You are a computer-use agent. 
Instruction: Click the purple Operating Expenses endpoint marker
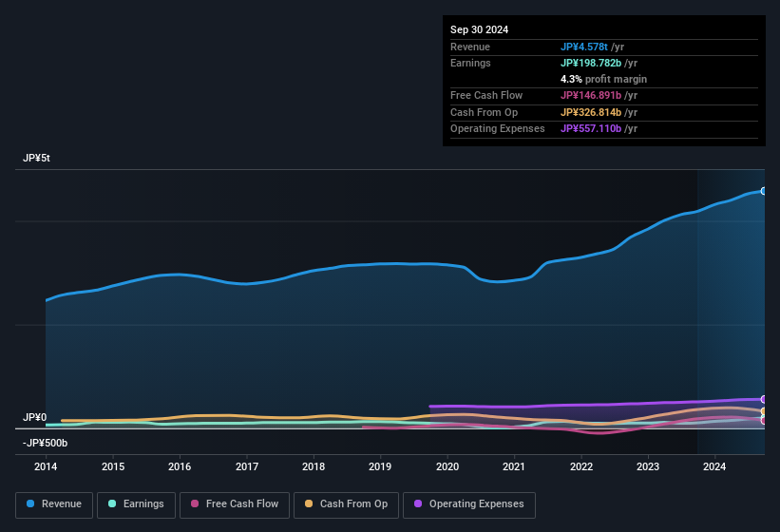point(763,399)
